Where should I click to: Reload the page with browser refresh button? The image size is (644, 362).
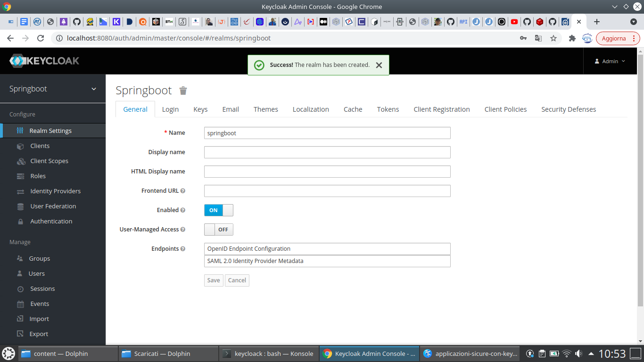tap(41, 38)
